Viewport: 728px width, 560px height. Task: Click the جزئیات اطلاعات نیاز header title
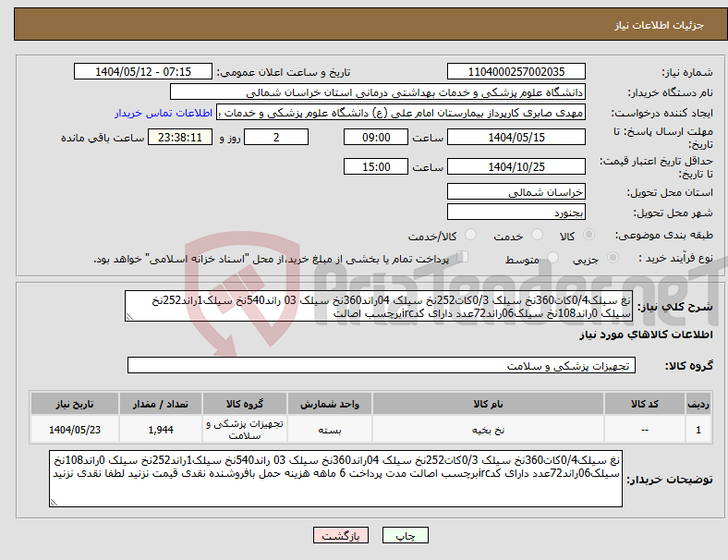point(659,25)
